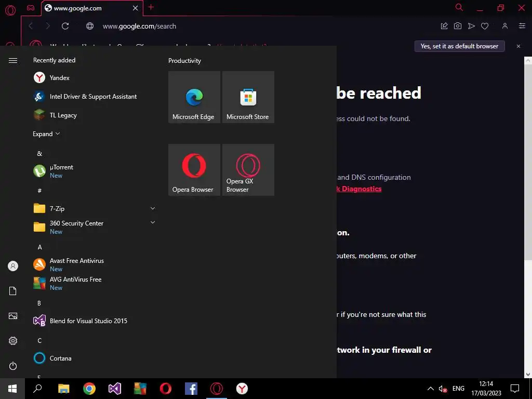Open TL Legacy from the Start menu
Image resolution: width=532 pixels, height=399 pixels.
[x=95, y=115]
